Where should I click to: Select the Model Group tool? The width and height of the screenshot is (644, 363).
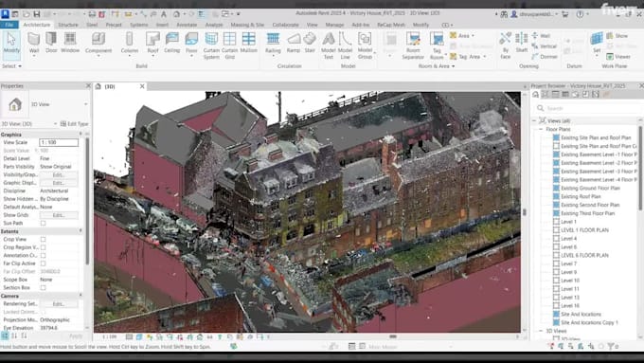pyautogui.click(x=365, y=45)
